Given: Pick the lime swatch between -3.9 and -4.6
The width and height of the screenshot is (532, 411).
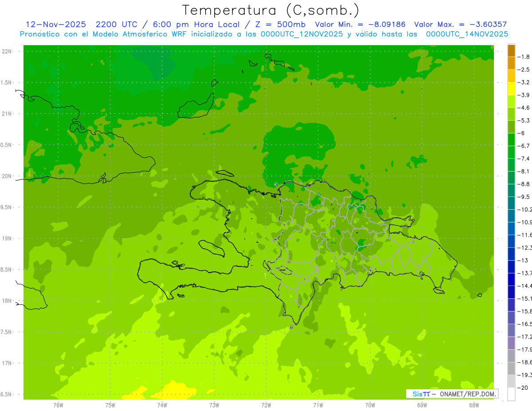Looking at the screenshot, I should 511,101.
